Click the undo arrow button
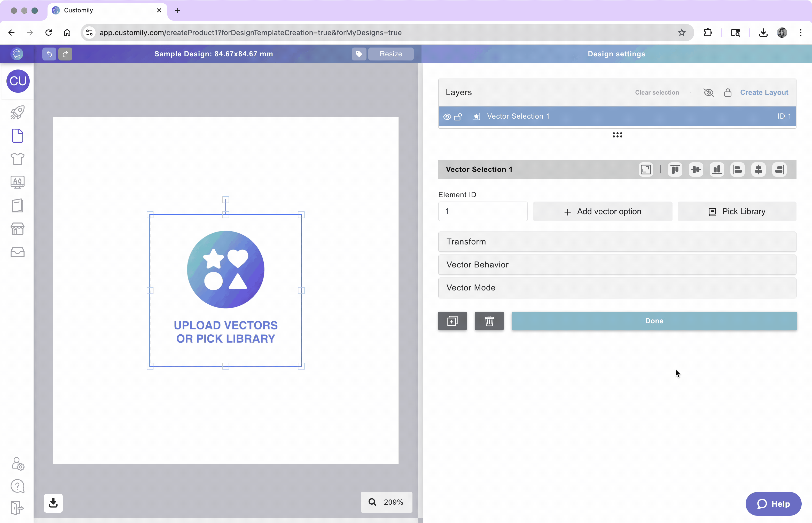This screenshot has height=523, width=812. coord(49,54)
